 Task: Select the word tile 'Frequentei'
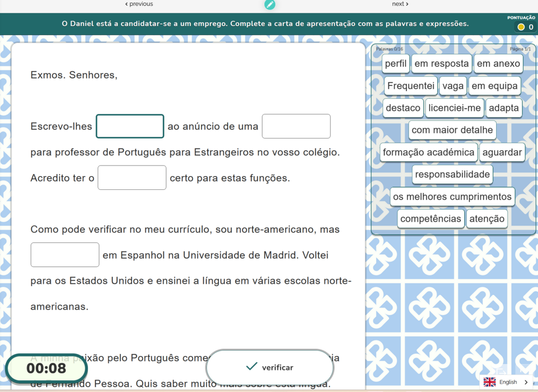coord(411,86)
